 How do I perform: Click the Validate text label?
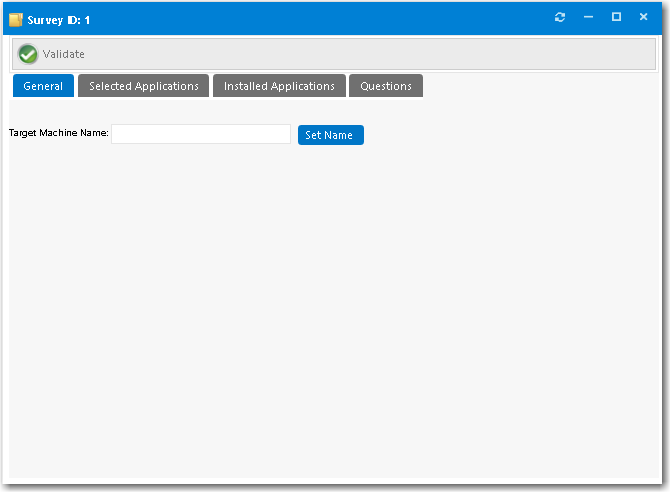(x=64, y=54)
